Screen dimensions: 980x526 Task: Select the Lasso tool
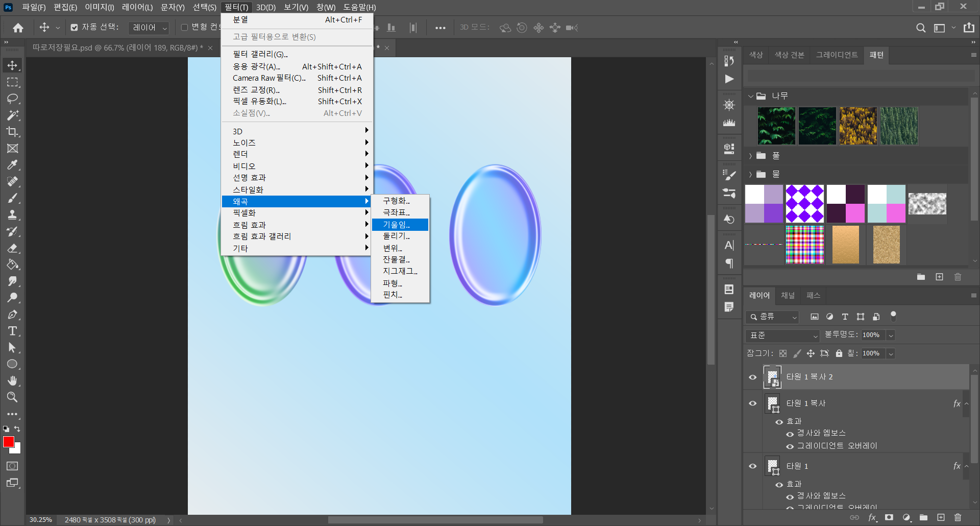12,99
